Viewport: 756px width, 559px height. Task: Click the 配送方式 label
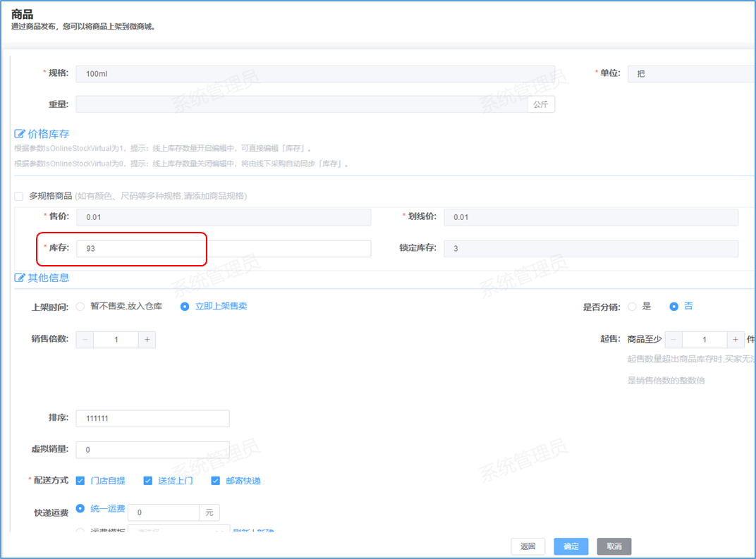tap(51, 481)
